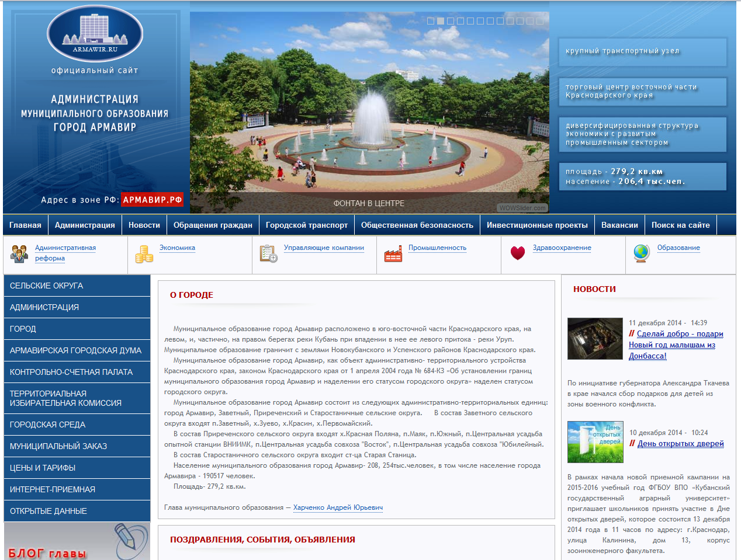Screen dimensions: 741x560
Task: Click the диверсифицированная структура экономики info box
Action: tap(642, 134)
